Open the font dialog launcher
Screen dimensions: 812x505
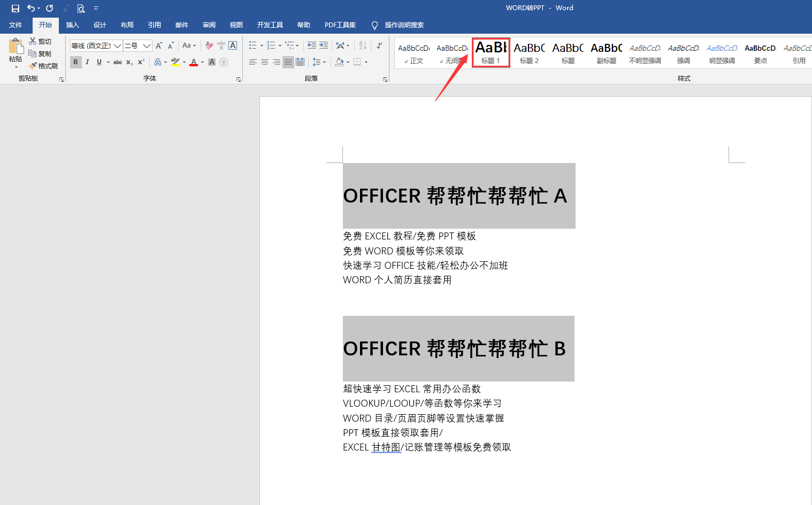click(x=239, y=80)
